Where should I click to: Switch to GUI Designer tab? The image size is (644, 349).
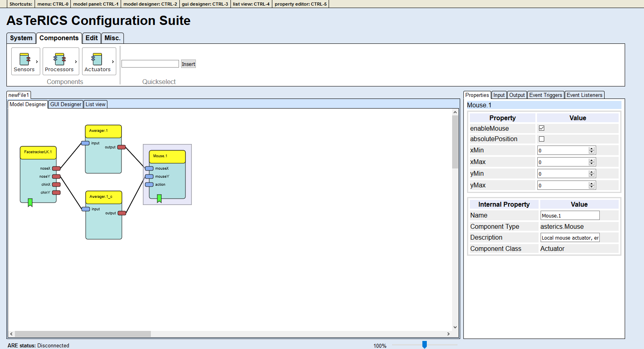click(x=66, y=105)
